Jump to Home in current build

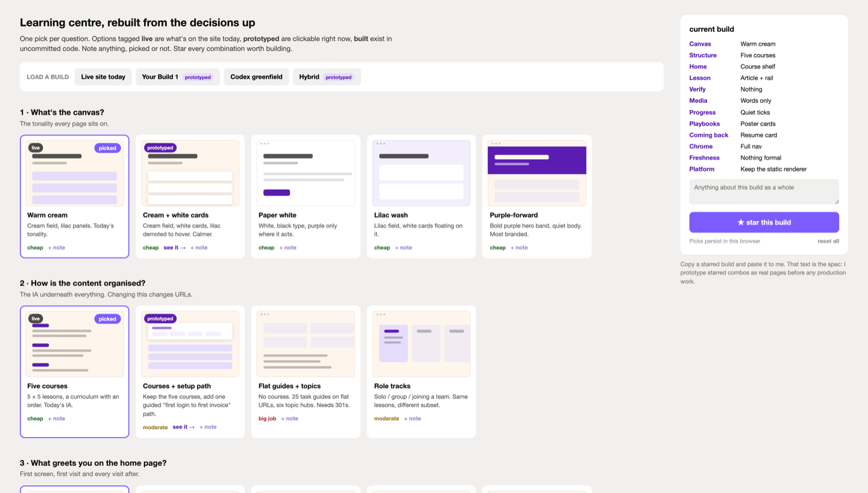[698, 67]
